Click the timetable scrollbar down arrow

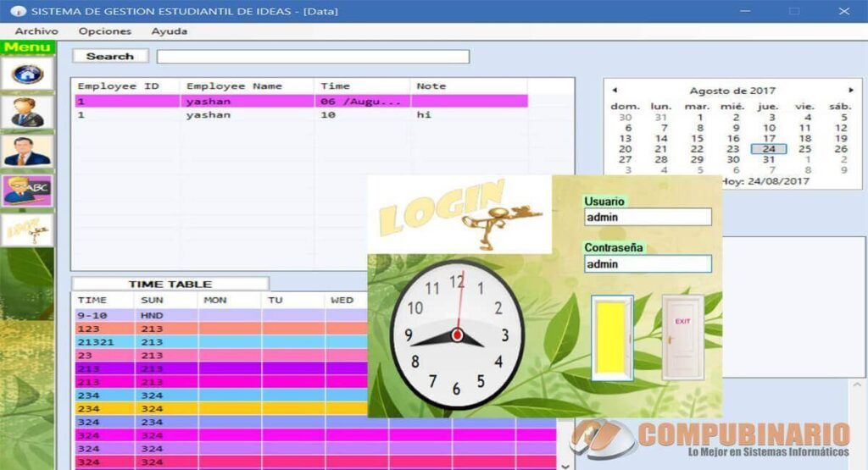pyautogui.click(x=565, y=466)
